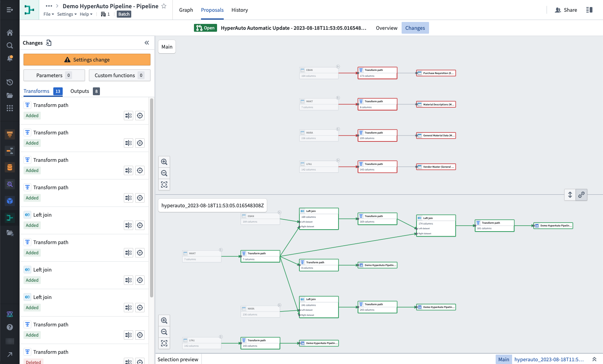
Task: Open the File dropdown menu
Action: [49, 14]
